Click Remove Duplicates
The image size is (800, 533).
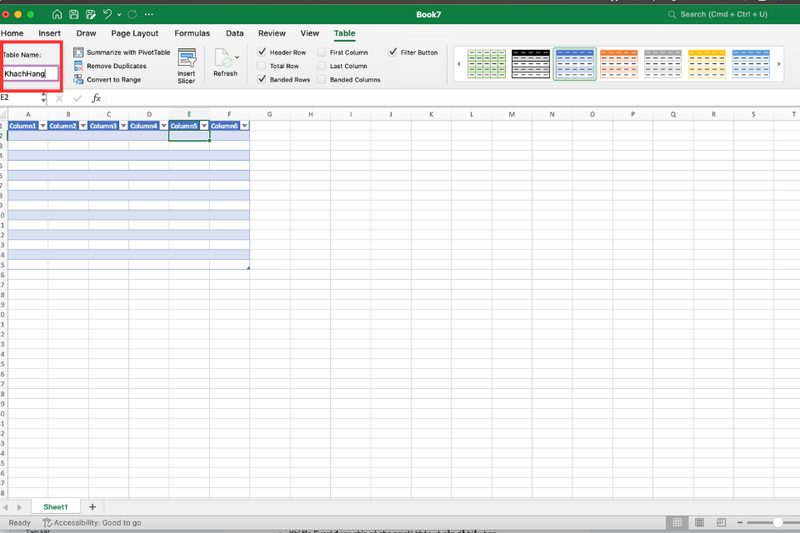(110, 66)
